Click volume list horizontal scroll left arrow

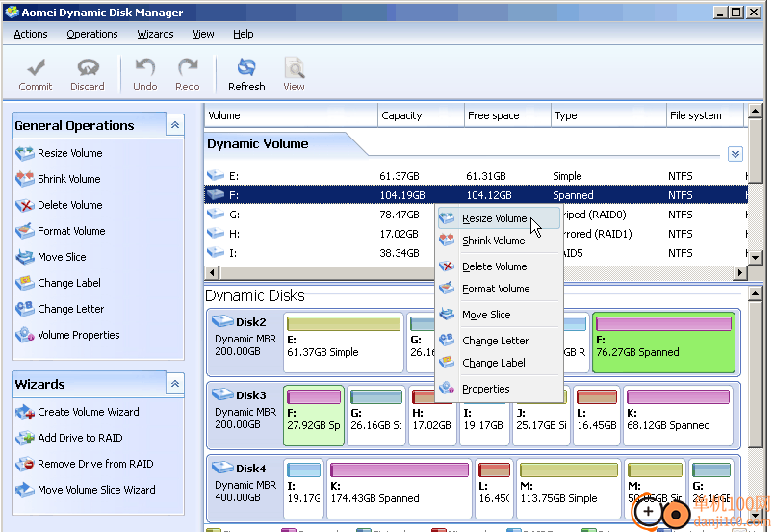pyautogui.click(x=212, y=272)
